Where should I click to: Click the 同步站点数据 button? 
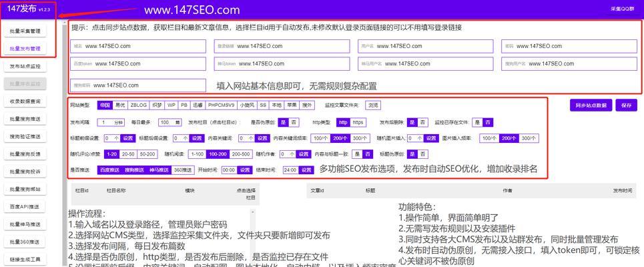click(x=591, y=105)
